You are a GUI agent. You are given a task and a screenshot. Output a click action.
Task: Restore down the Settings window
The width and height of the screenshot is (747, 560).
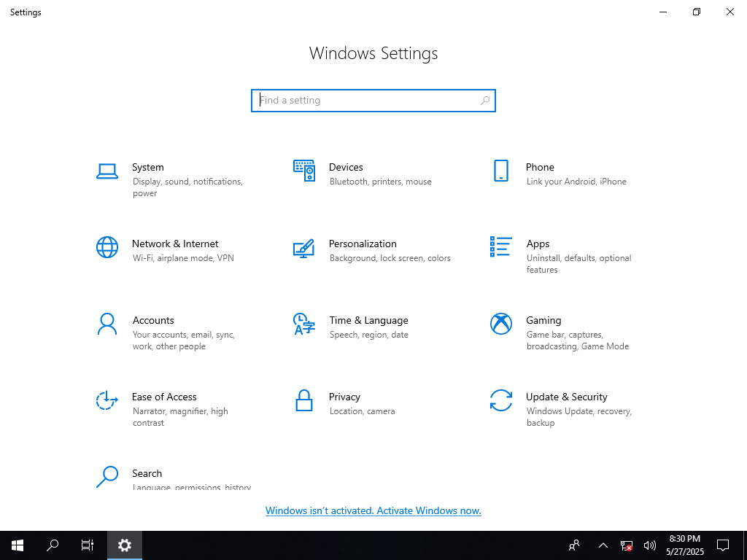coord(697,12)
